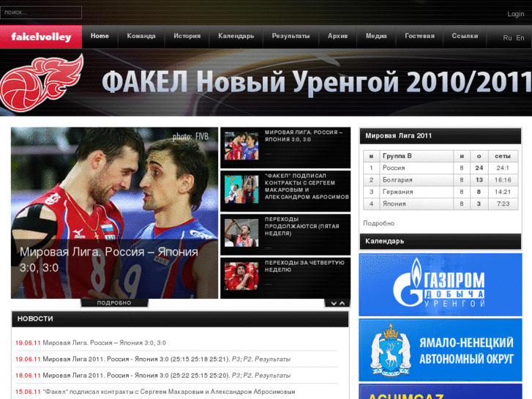This screenshot has height=399, width=532.
Task: Click the down arrow of the slideshow list
Action: (334, 303)
